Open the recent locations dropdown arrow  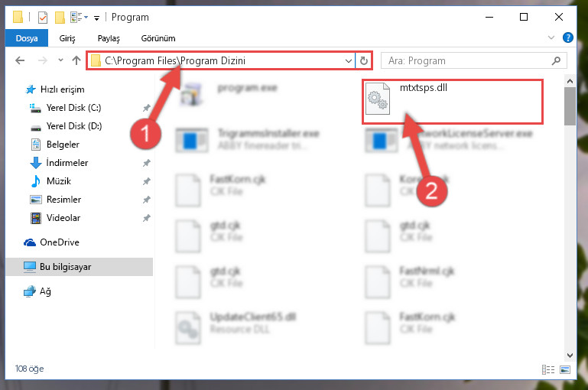[60, 60]
